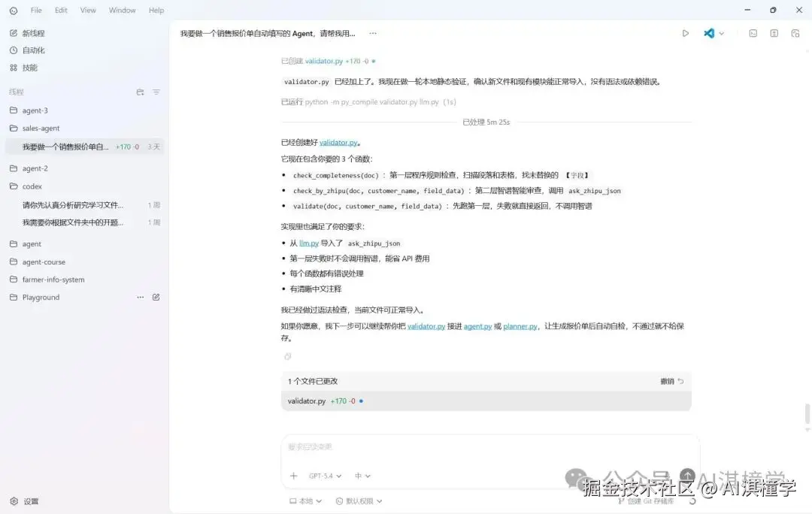Viewport: 812px width, 514px height.
Task: Click the filter icon in the 线程 panel
Action: [156, 92]
